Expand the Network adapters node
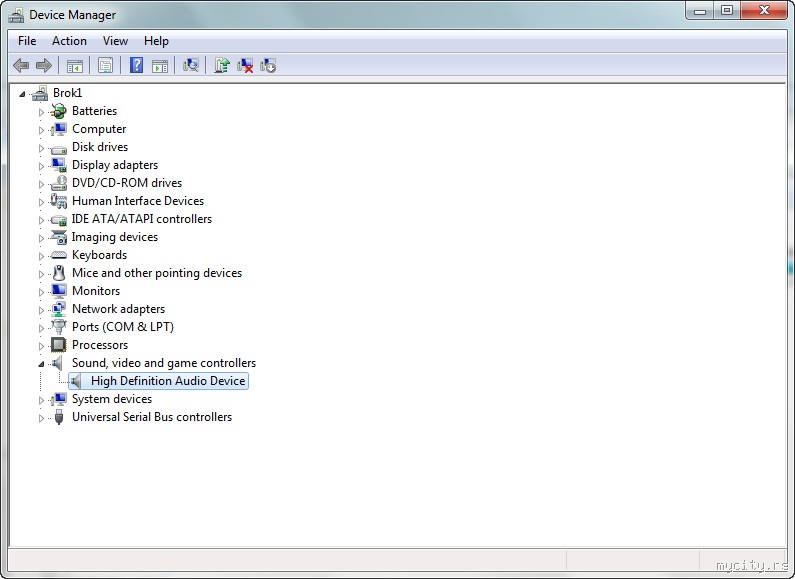795x579 pixels. 42,310
